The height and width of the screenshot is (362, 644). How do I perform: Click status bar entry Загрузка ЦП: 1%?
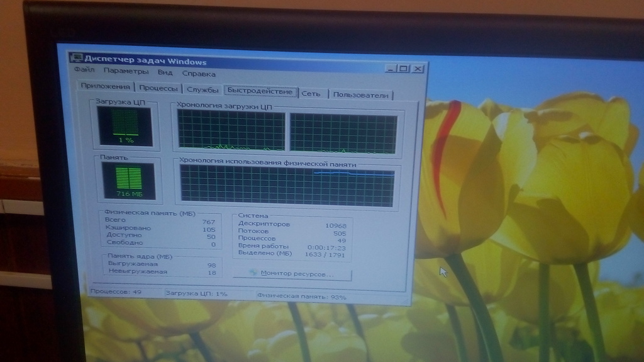point(196,294)
